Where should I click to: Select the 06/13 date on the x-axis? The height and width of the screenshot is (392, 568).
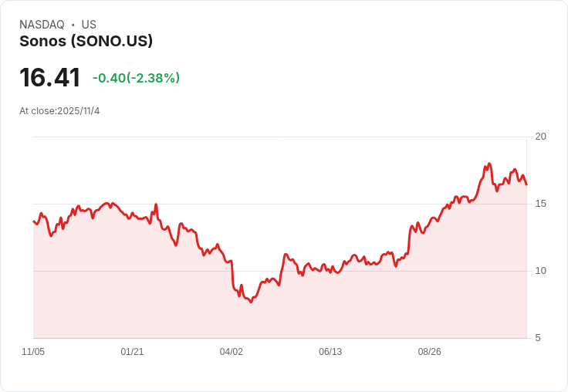pos(330,352)
